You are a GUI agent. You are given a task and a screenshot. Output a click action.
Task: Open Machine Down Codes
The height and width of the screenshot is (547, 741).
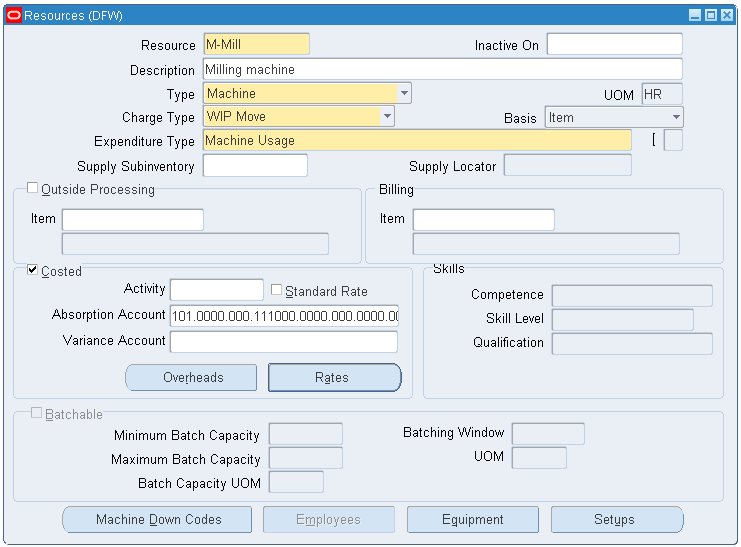coord(157,520)
